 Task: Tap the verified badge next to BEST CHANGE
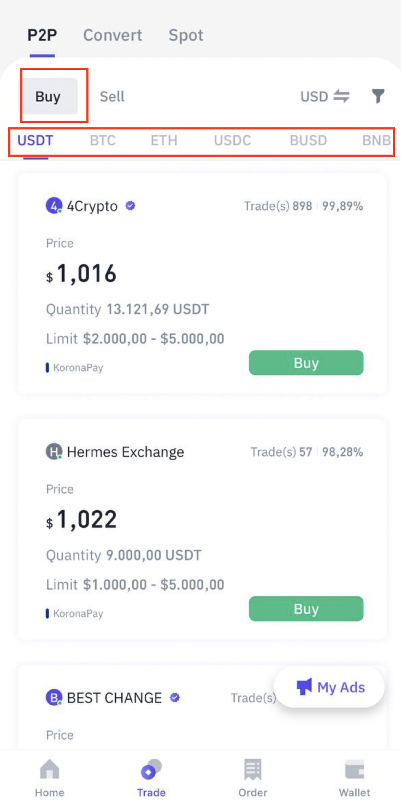coord(174,697)
